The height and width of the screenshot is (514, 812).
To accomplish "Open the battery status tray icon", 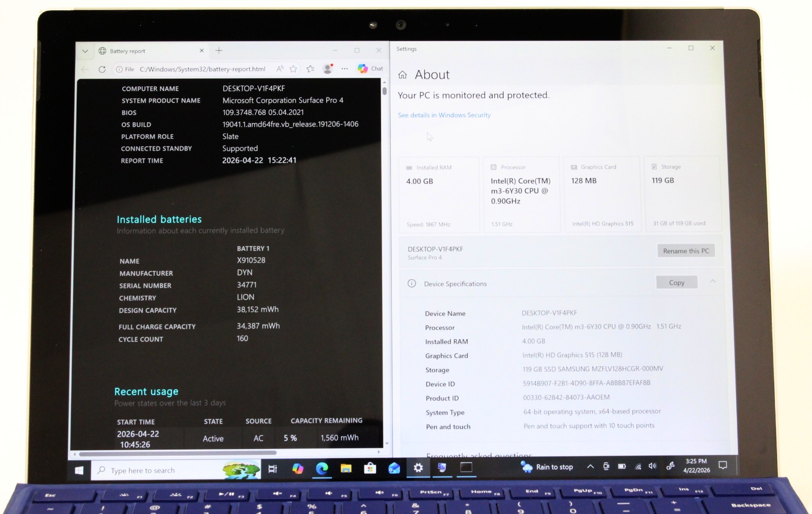I will coord(622,466).
